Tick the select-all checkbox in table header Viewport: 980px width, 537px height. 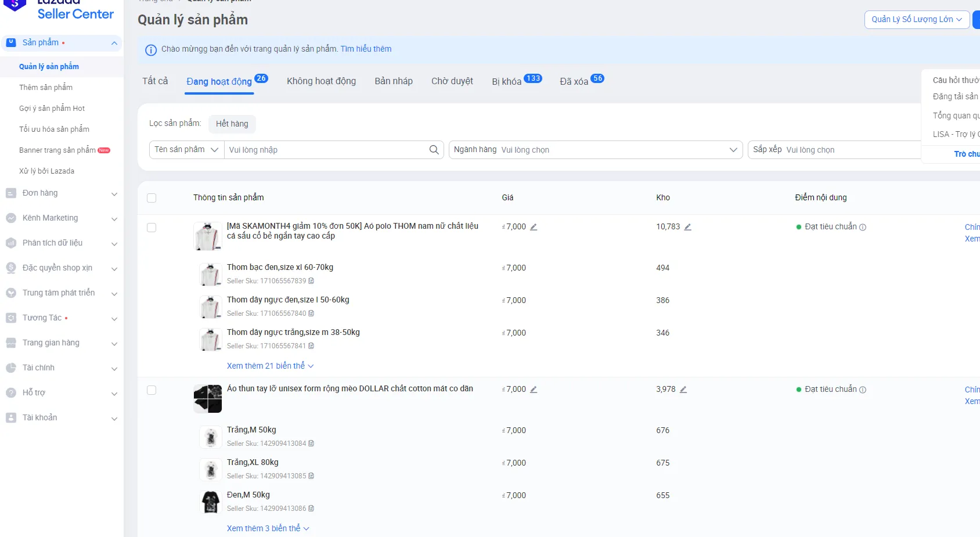[x=152, y=198]
